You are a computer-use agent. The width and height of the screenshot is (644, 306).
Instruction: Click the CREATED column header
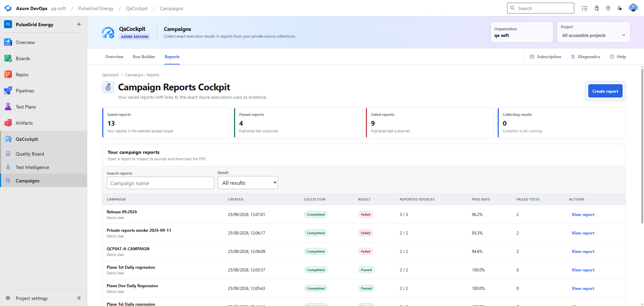tap(235, 200)
